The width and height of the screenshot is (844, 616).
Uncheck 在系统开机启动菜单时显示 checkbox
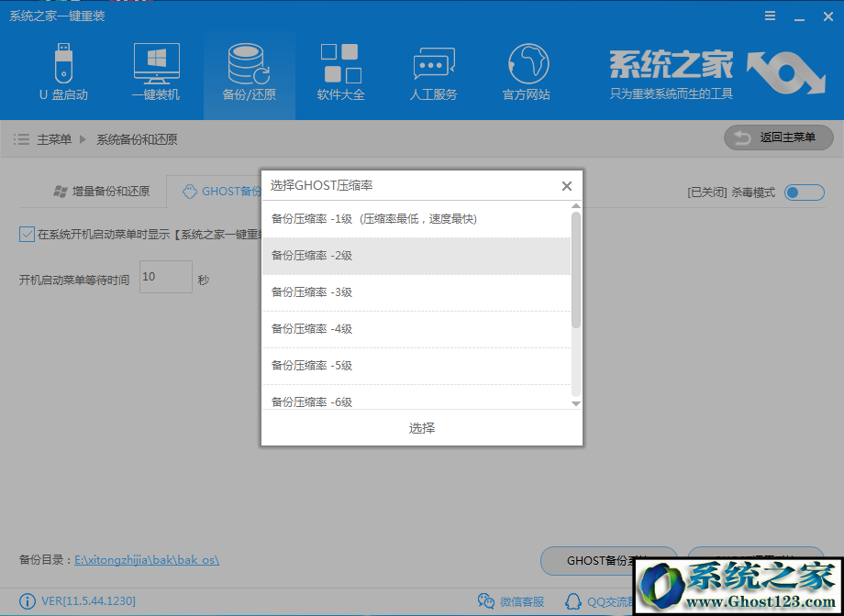[27, 235]
